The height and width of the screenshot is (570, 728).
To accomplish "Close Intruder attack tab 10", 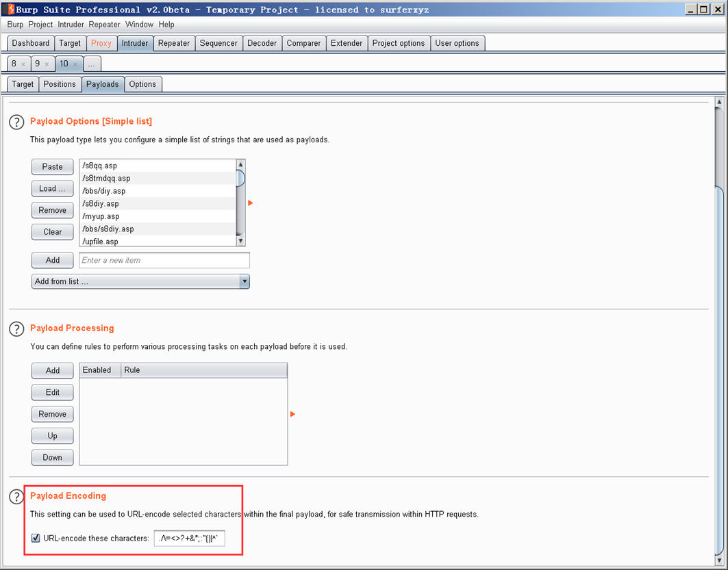I will click(75, 64).
